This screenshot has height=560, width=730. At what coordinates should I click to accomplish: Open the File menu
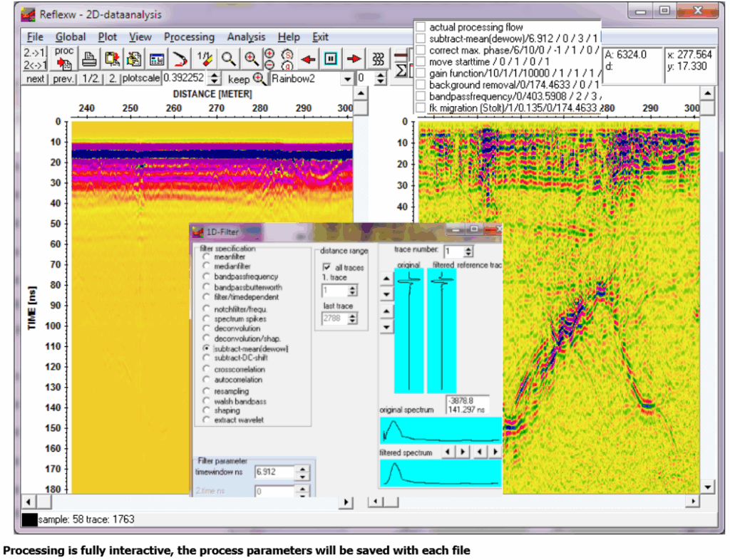[35, 37]
